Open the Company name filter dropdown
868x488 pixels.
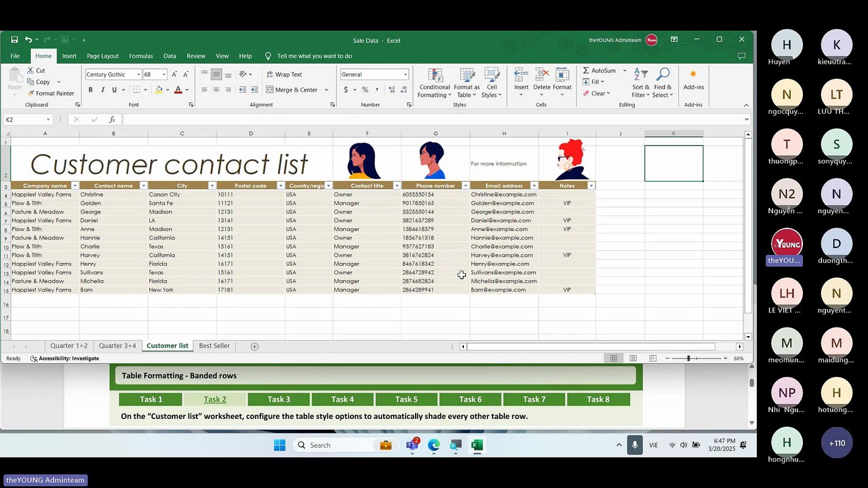click(75, 186)
